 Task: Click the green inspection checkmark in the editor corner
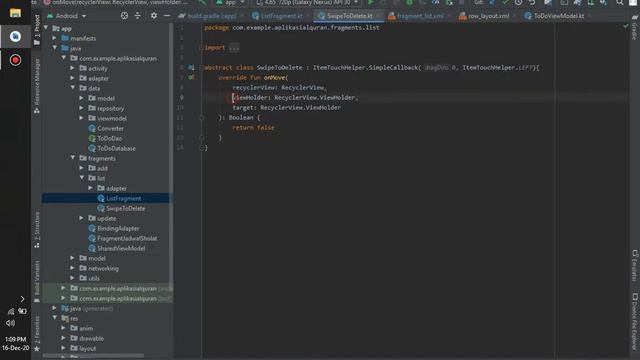click(625, 26)
